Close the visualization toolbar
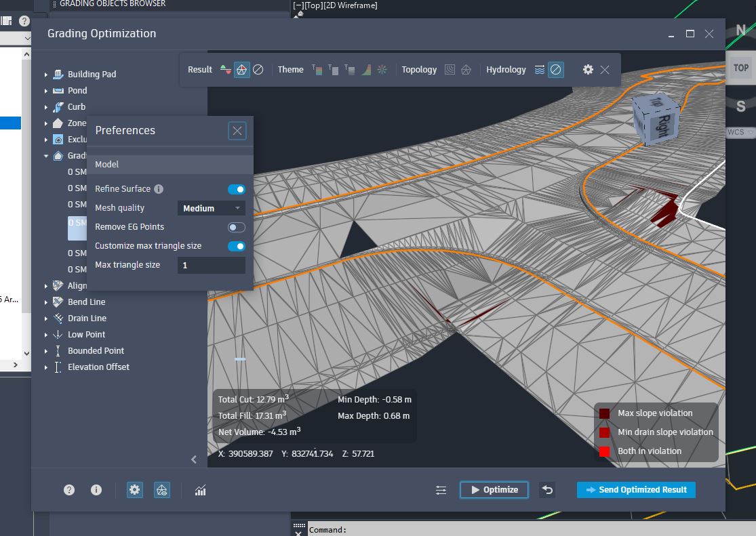 pos(605,69)
